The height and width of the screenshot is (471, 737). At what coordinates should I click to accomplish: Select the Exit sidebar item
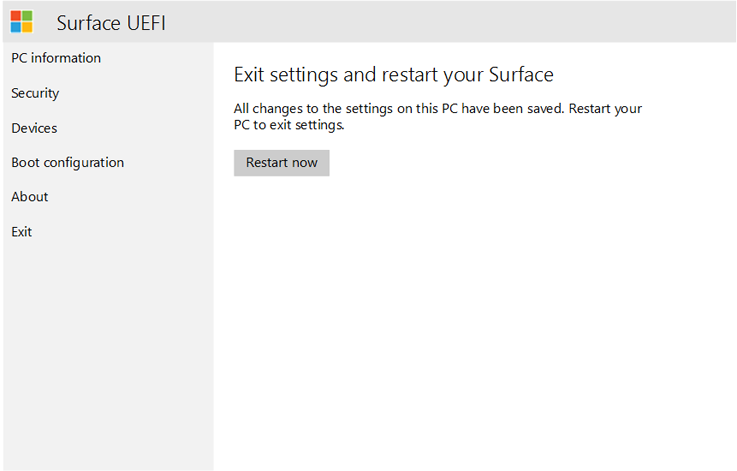(22, 232)
